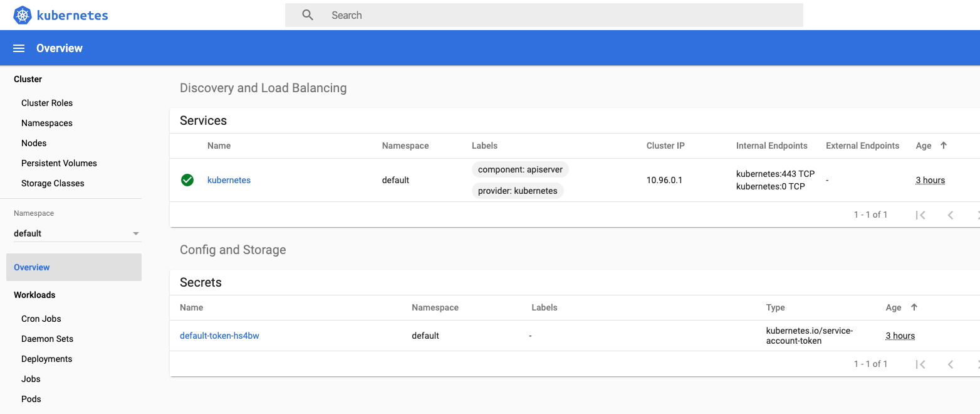Toggle Age column sorting in Secrets table
980x414 pixels.
coord(914,307)
